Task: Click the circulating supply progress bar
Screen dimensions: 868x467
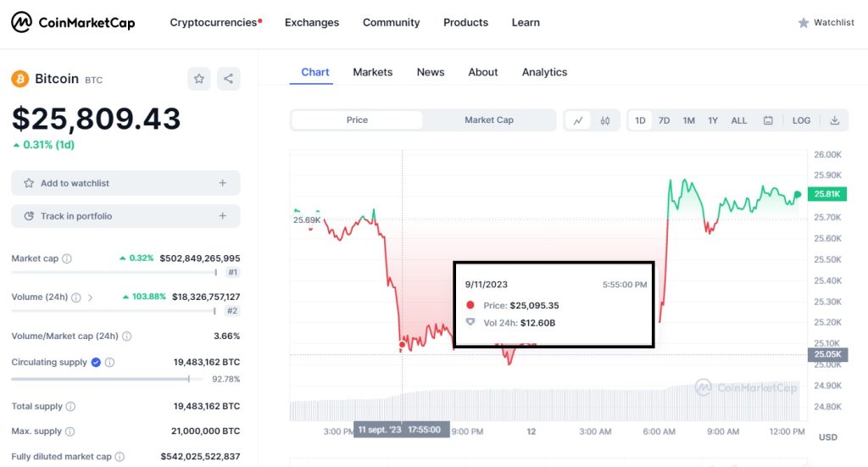Action: [107, 379]
